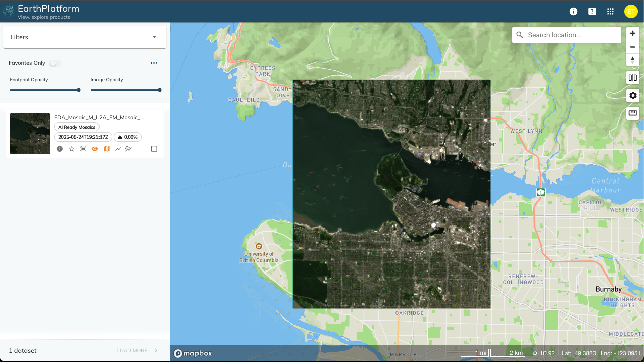Open the three-dots more options menu

[154, 63]
